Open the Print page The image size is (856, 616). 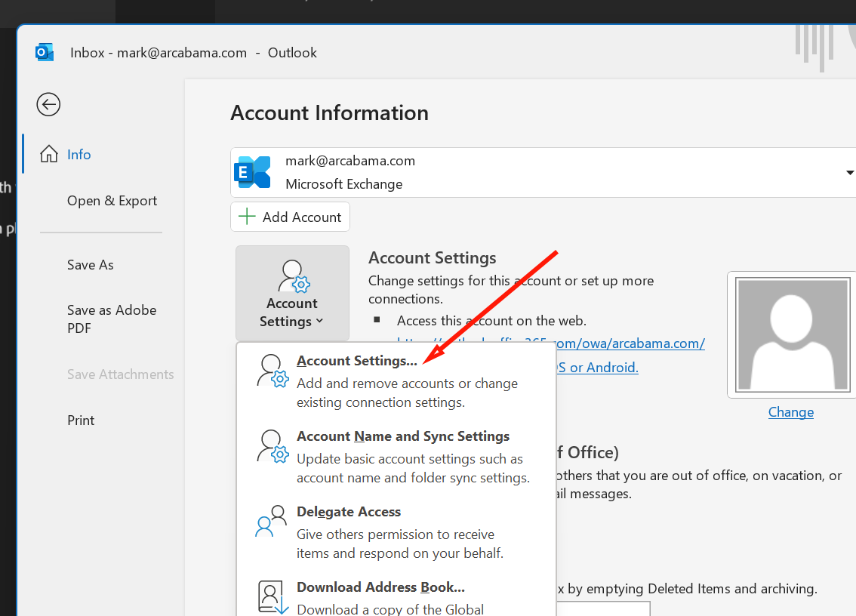[81, 420]
